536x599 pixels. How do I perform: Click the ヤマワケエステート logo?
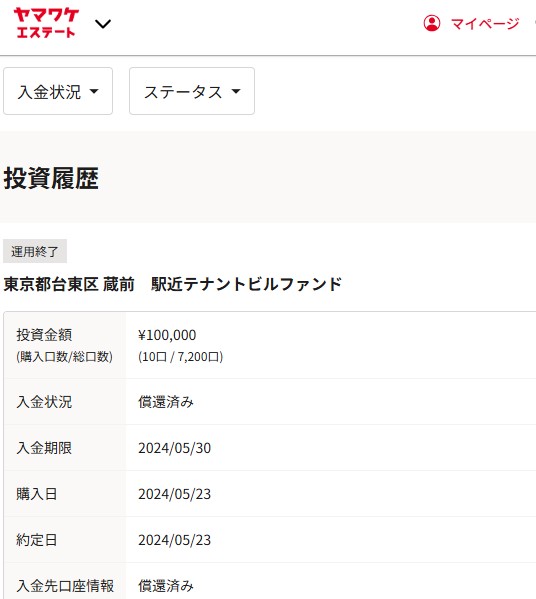(46, 23)
